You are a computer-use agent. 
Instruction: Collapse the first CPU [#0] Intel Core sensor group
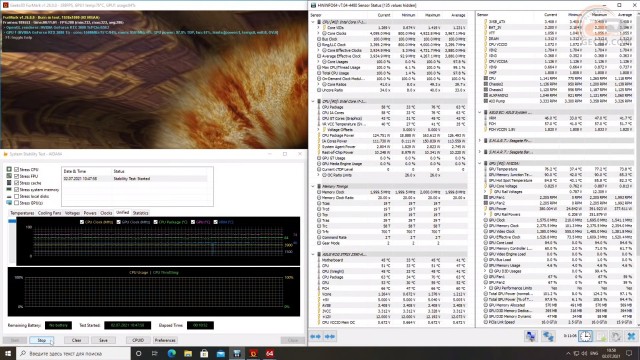(x=313, y=22)
